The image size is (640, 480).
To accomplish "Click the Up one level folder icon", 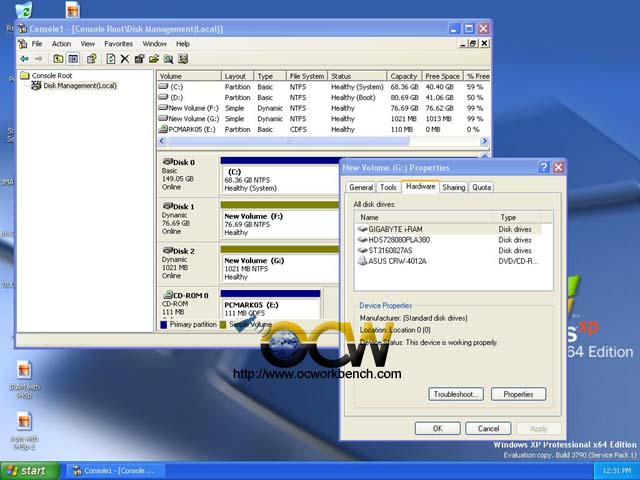I will [58, 59].
